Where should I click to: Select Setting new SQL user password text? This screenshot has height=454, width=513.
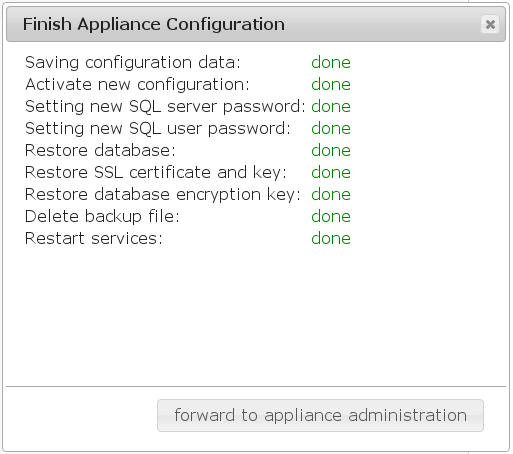pos(158,129)
